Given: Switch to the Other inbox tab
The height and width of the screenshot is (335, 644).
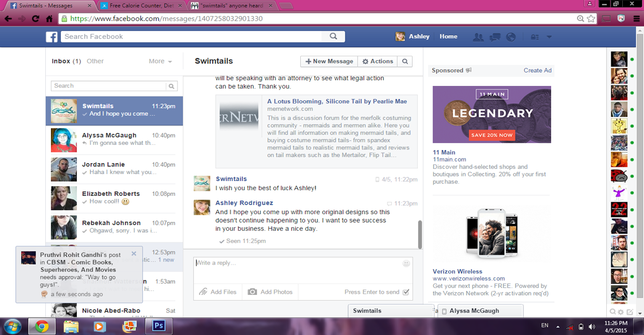Looking at the screenshot, I should click(95, 61).
